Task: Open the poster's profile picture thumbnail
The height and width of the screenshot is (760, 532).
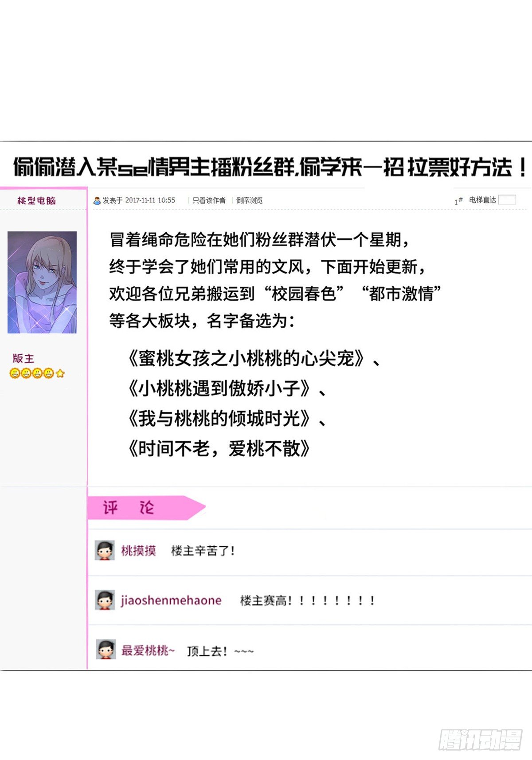Action: pyautogui.click(x=42, y=282)
